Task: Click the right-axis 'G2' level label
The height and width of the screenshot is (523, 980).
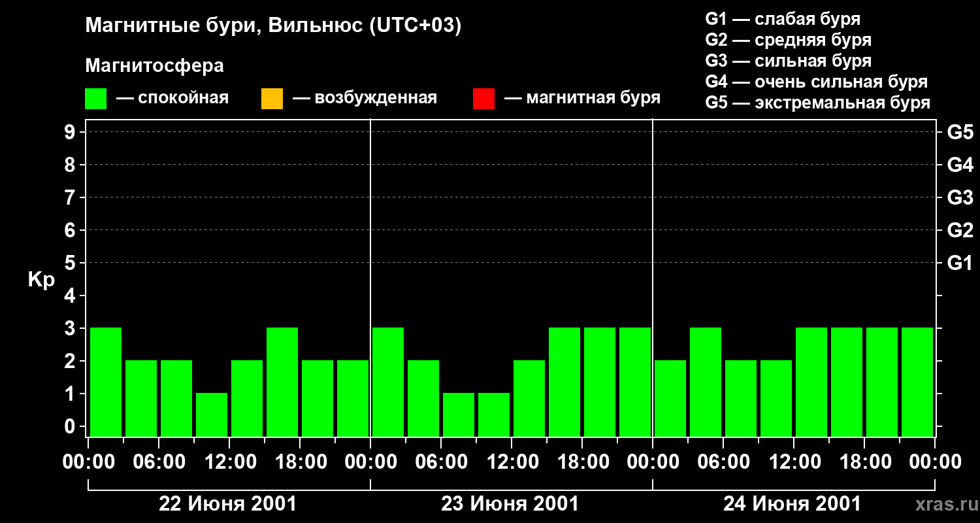Action: coord(960,231)
